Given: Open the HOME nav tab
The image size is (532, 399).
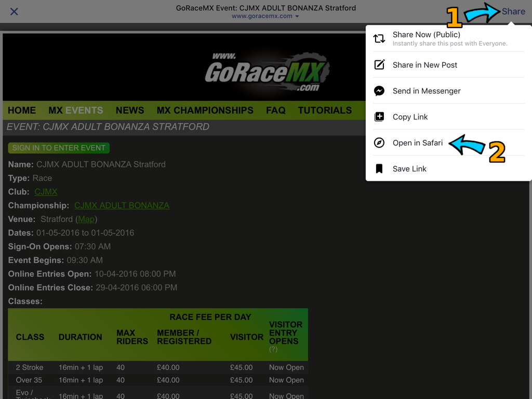Looking at the screenshot, I should (22, 110).
